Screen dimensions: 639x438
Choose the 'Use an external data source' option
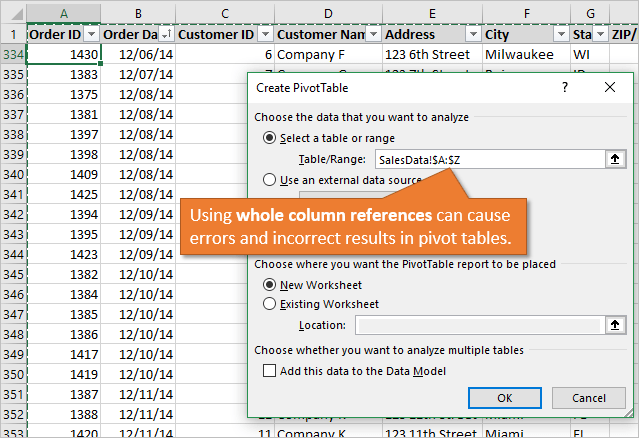point(269,180)
